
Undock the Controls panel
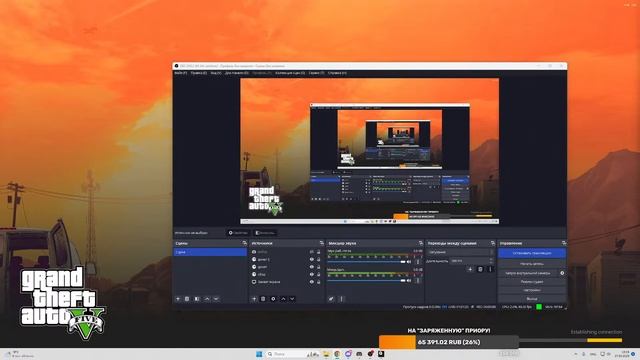click(564, 243)
